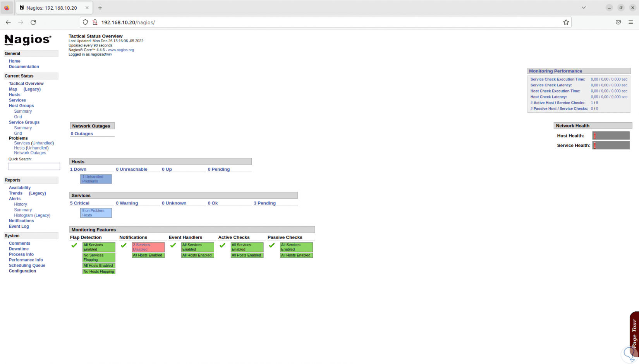Click the Host Health bar
The image size is (639, 364).
[611, 136]
